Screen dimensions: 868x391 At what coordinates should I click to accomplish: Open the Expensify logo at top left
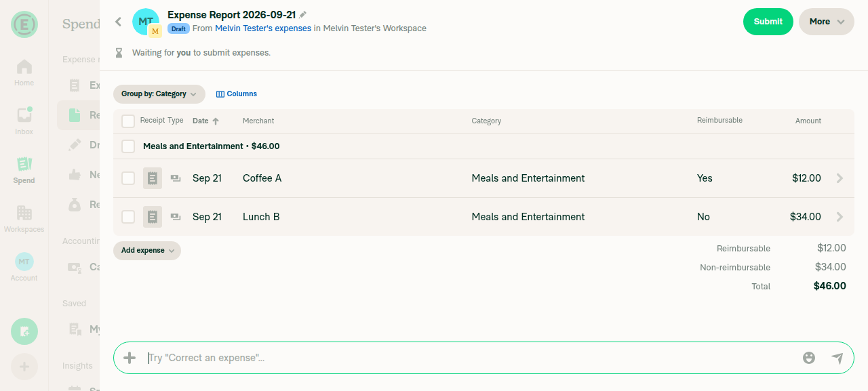coord(24,24)
